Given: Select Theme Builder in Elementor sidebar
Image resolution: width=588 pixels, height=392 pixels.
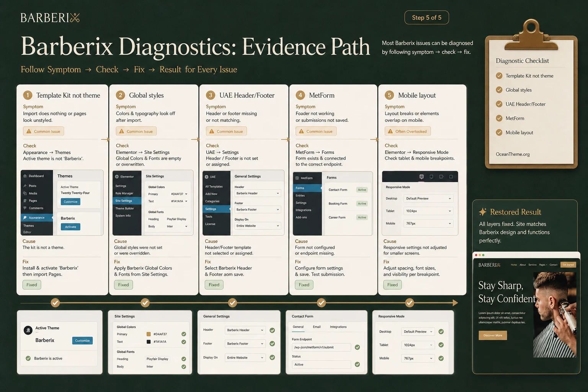Looking at the screenshot, I should point(125,208).
